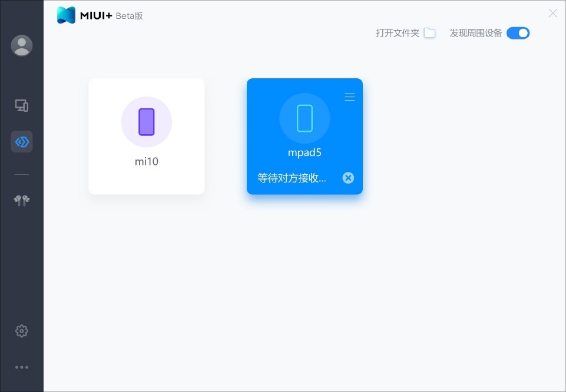
Task: Click the Beta版 label
Action: [129, 16]
